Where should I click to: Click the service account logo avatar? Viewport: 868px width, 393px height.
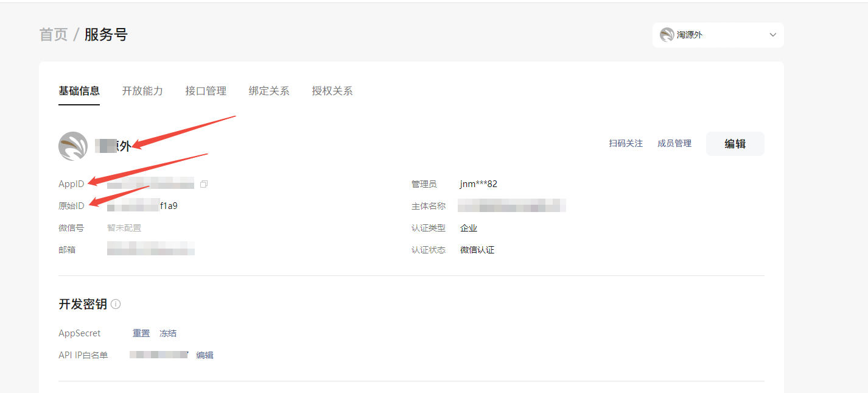point(73,146)
